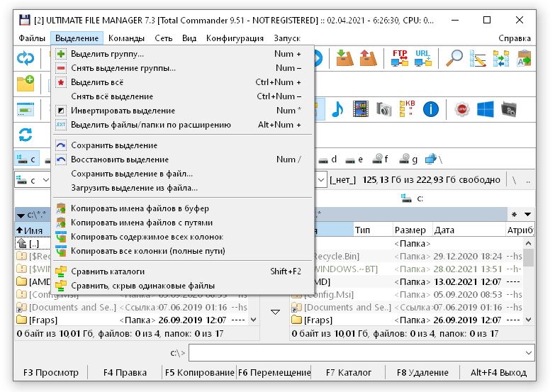555x392 pixels.
Task: Open the 'Команды' menu
Action: point(126,38)
